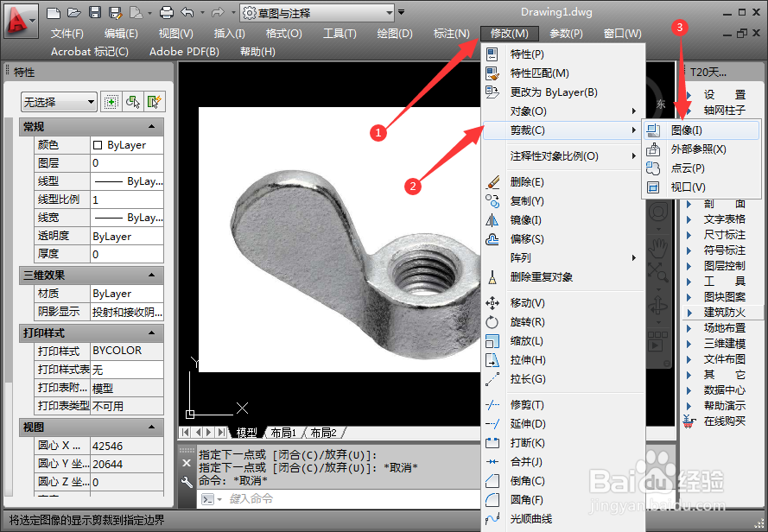Viewport: 768px width, 532px height.
Task: Click the Print icon in quick toolbar
Action: [167, 13]
